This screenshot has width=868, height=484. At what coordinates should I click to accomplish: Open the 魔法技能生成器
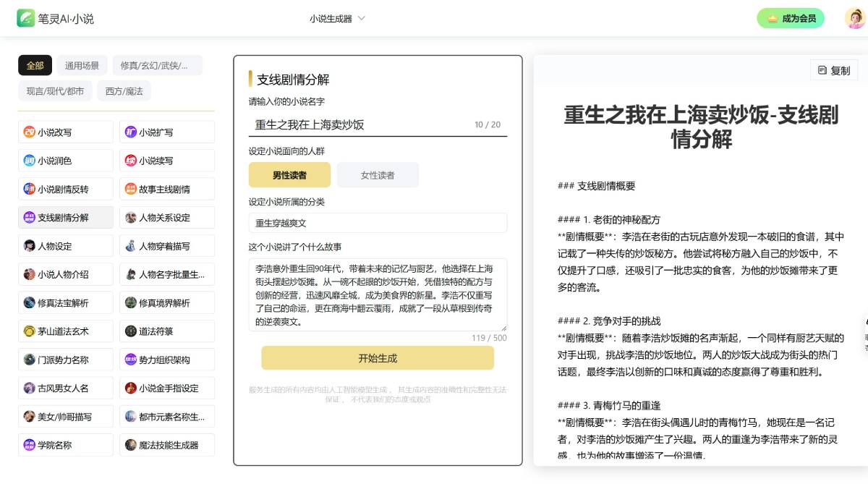tap(167, 444)
